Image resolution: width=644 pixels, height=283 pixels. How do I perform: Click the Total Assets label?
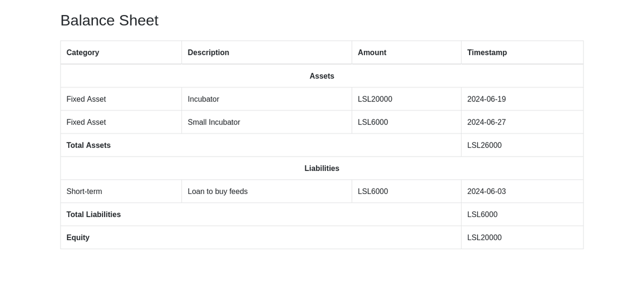pyautogui.click(x=89, y=145)
